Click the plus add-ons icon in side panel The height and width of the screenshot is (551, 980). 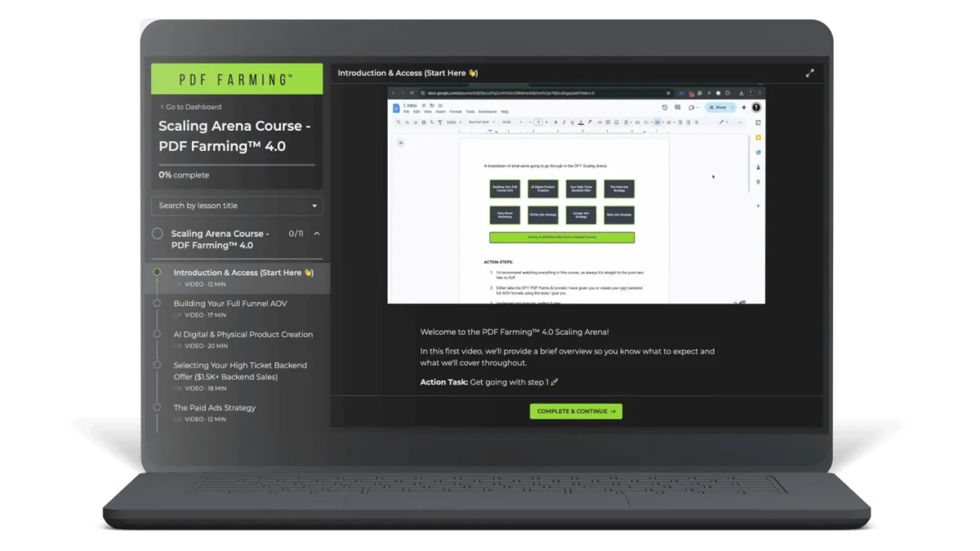(759, 206)
